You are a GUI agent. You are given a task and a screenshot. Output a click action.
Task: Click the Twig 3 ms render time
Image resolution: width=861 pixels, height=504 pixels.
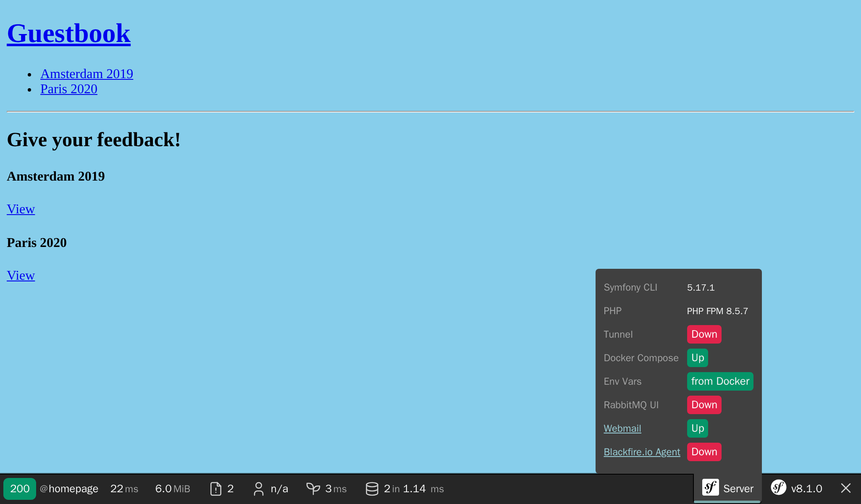pyautogui.click(x=336, y=489)
